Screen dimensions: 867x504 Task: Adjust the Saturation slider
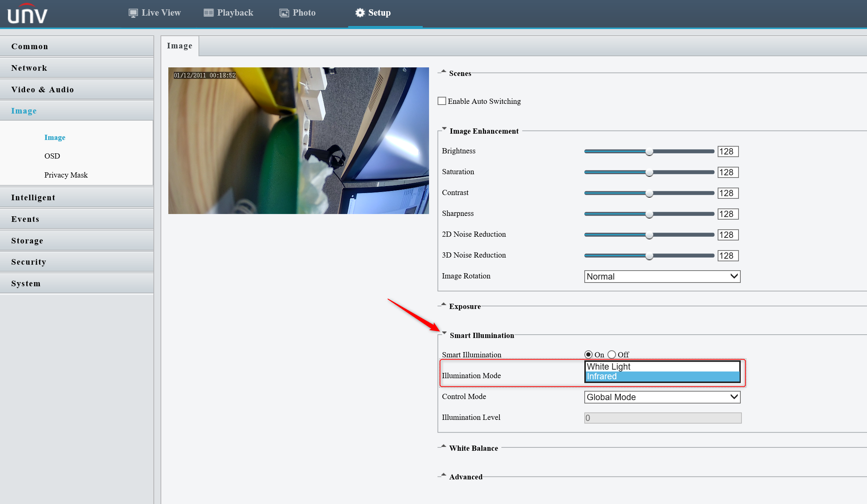(649, 172)
